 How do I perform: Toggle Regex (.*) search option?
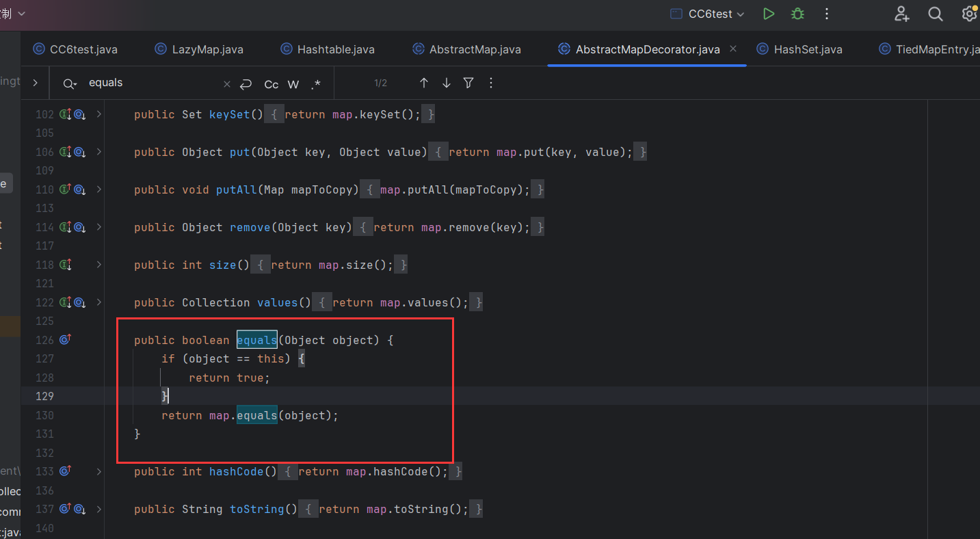pos(315,84)
